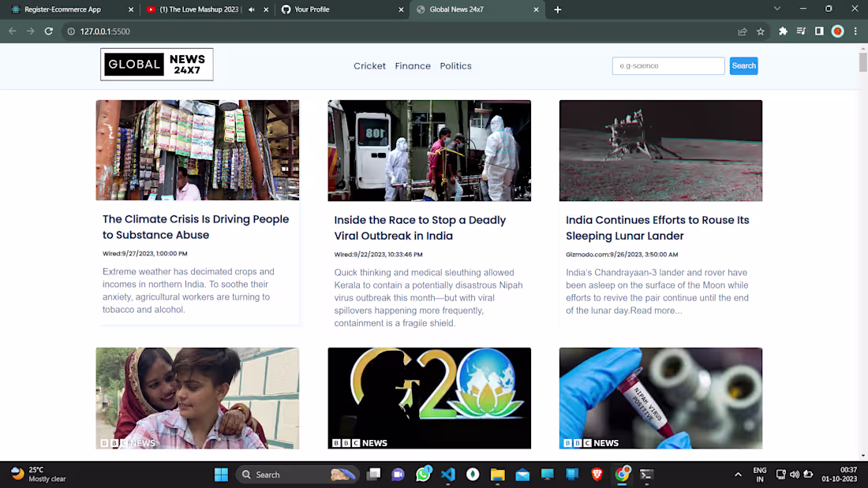
Task: Click the browser profile avatar
Action: point(838,32)
